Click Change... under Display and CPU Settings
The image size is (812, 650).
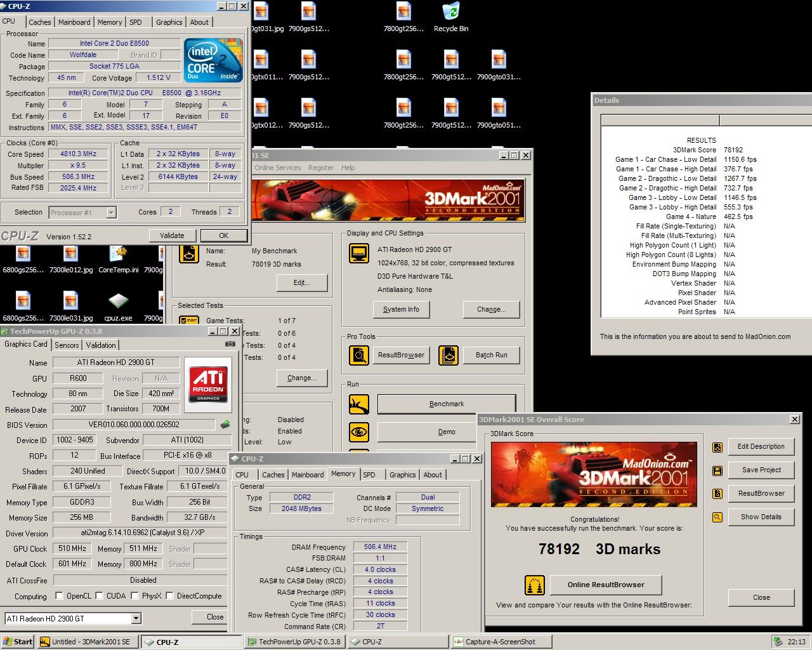coord(492,309)
